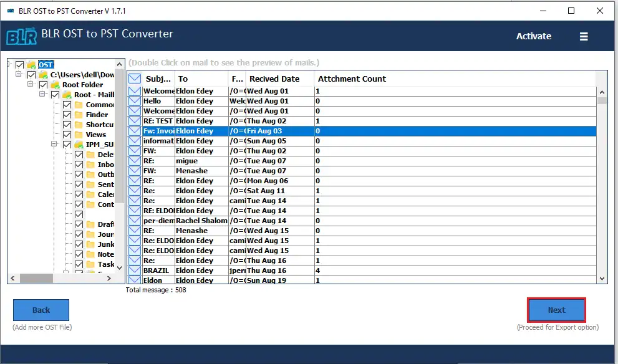Collapse the Root - Mailbox tree node
Image resolution: width=618 pixels, height=364 pixels.
(42, 94)
